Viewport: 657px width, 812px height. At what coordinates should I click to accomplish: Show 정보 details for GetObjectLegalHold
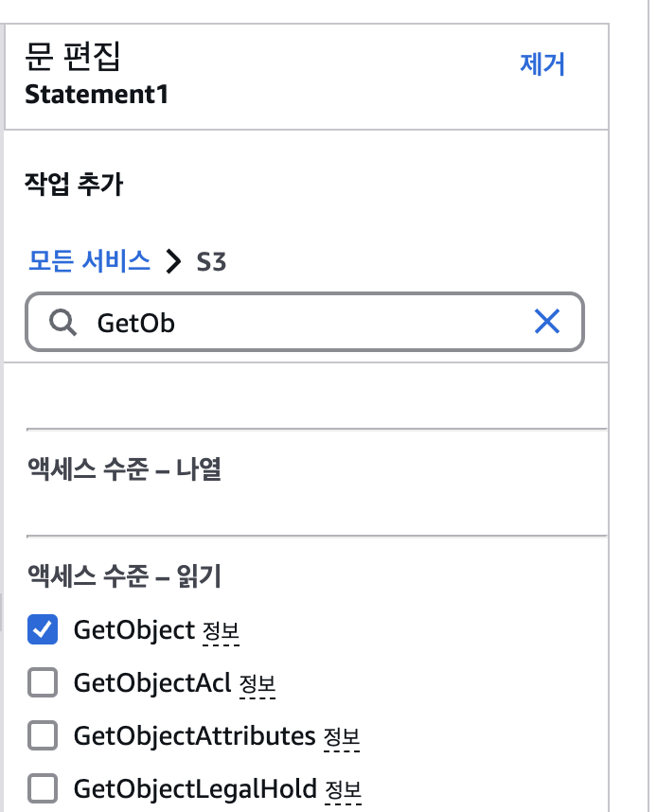click(x=343, y=789)
